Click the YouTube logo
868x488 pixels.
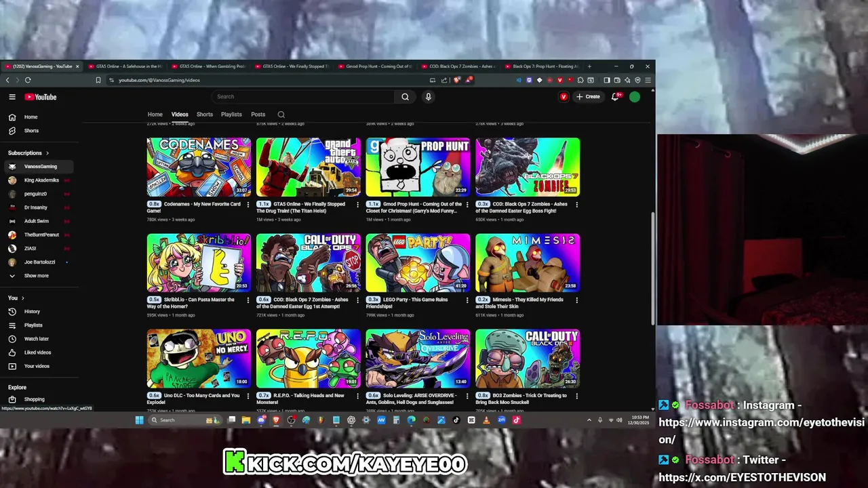click(x=41, y=97)
